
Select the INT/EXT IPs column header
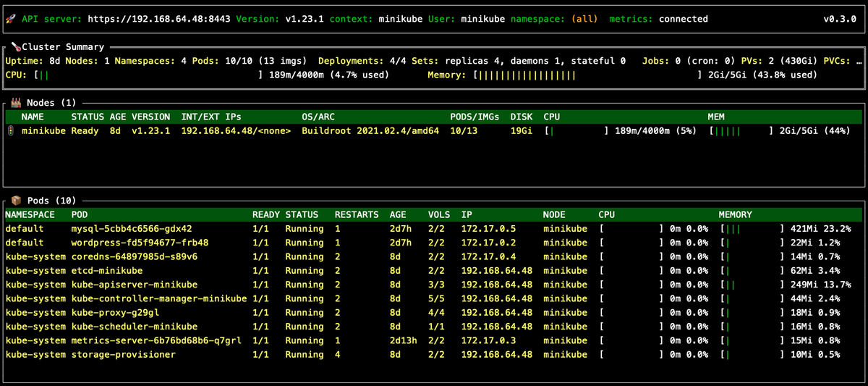tap(210, 117)
